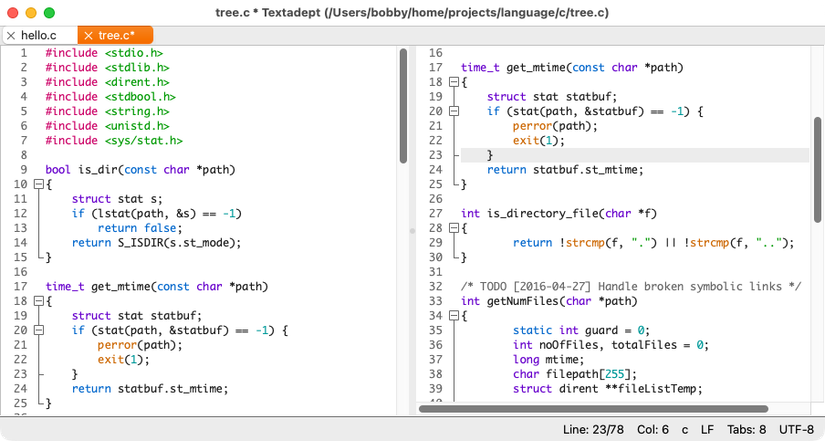Collapse the get_mtime fold at left pane line 18

38,301
